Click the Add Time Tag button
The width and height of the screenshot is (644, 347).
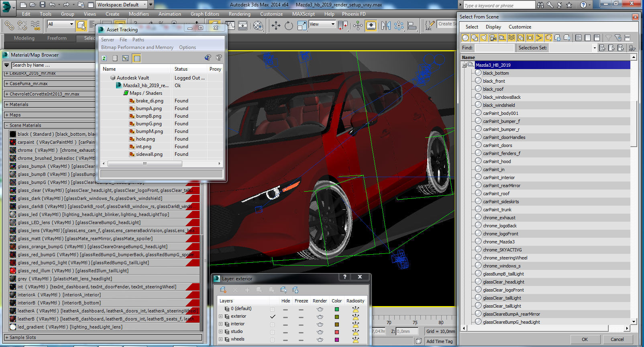[439, 341]
